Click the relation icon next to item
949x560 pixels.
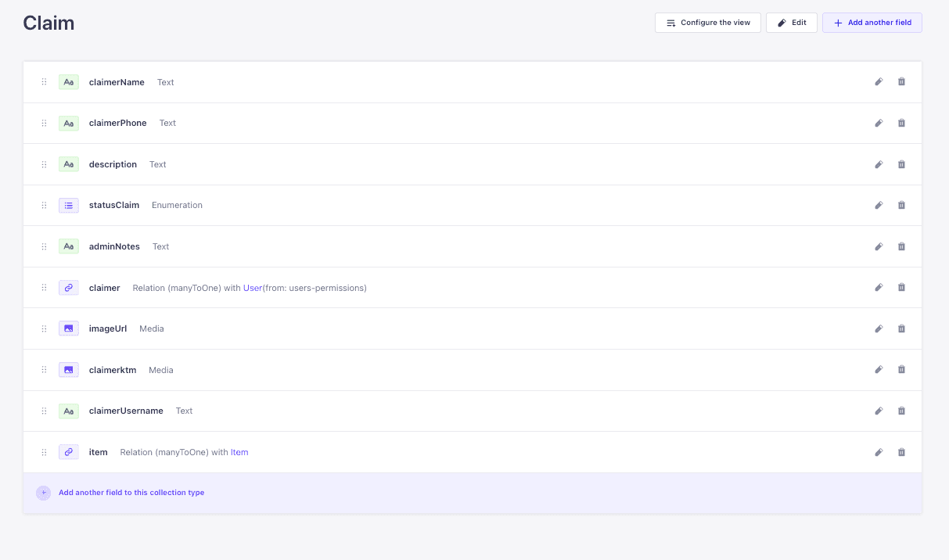(68, 451)
